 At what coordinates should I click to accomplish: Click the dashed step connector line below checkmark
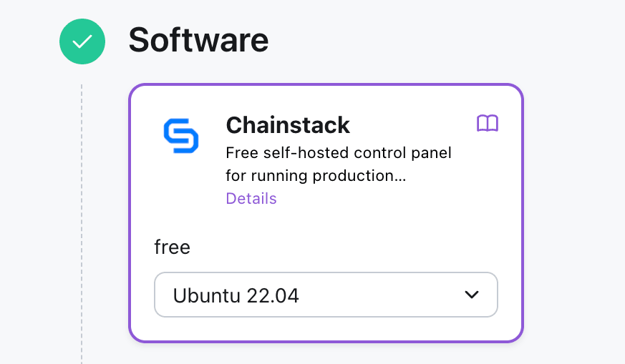(x=82, y=215)
